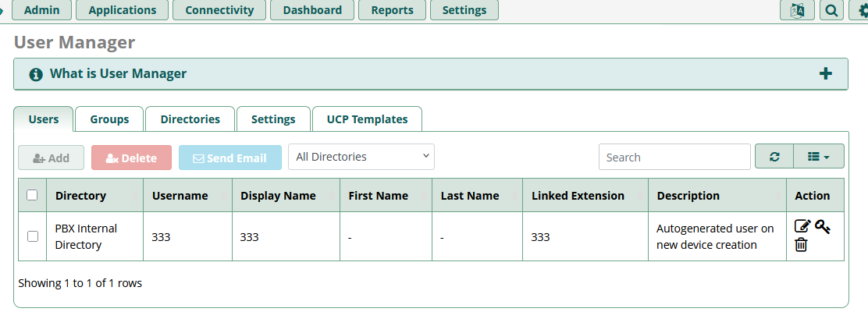Click into the Search input field
Image resolution: width=868 pixels, height=319 pixels.
point(674,157)
